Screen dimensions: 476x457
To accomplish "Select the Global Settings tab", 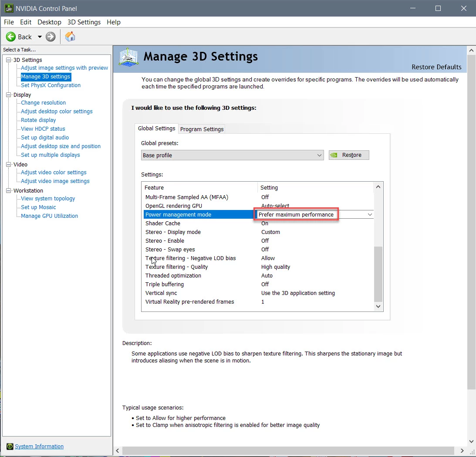I will [156, 129].
